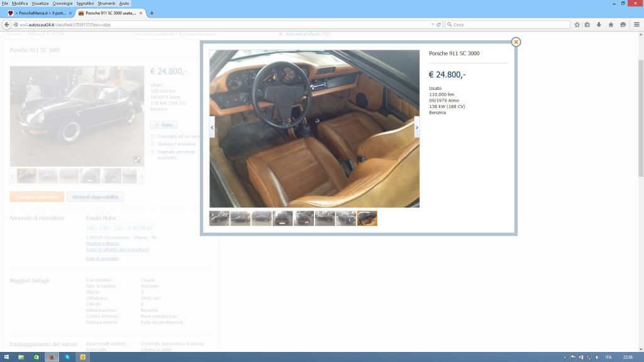Select the second gallery thumbnail

pyautogui.click(x=240, y=218)
